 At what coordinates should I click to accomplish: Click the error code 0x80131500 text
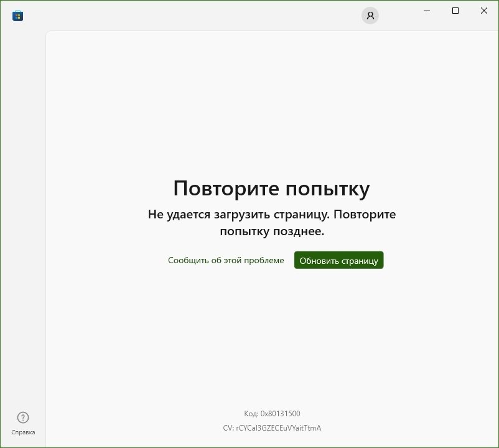coord(281,414)
